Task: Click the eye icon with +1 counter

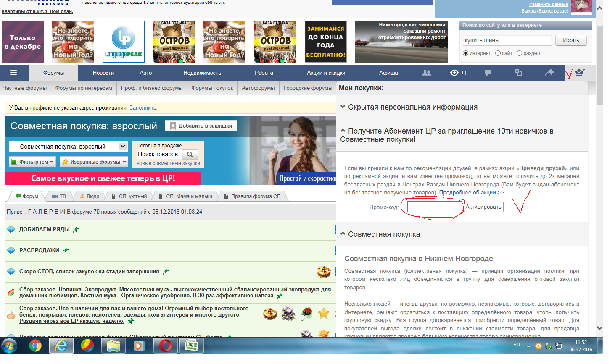Action: pyautogui.click(x=458, y=73)
